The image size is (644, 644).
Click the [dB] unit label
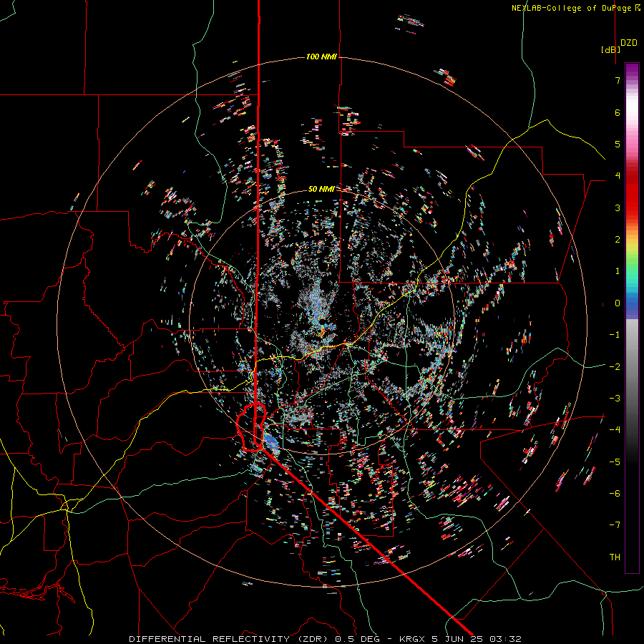(611, 49)
